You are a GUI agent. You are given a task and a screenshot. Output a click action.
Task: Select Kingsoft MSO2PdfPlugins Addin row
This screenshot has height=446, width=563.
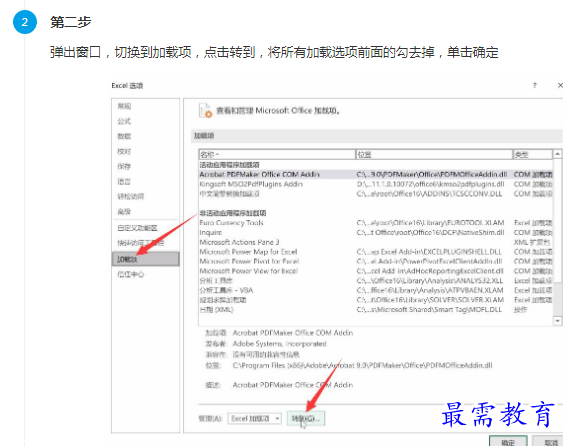point(376,184)
